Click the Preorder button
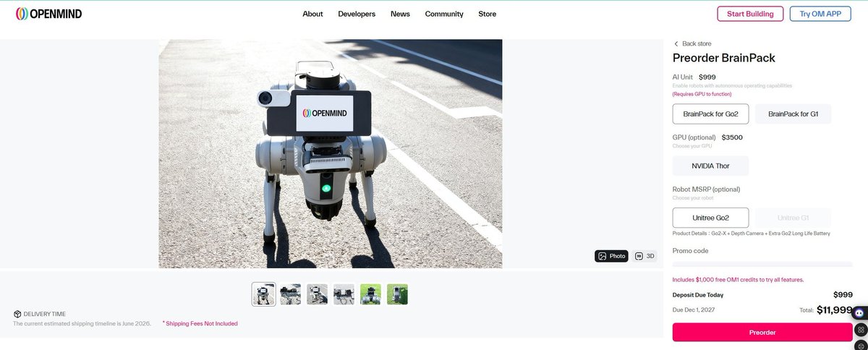Screen dimensions: 868x350 click(762, 332)
